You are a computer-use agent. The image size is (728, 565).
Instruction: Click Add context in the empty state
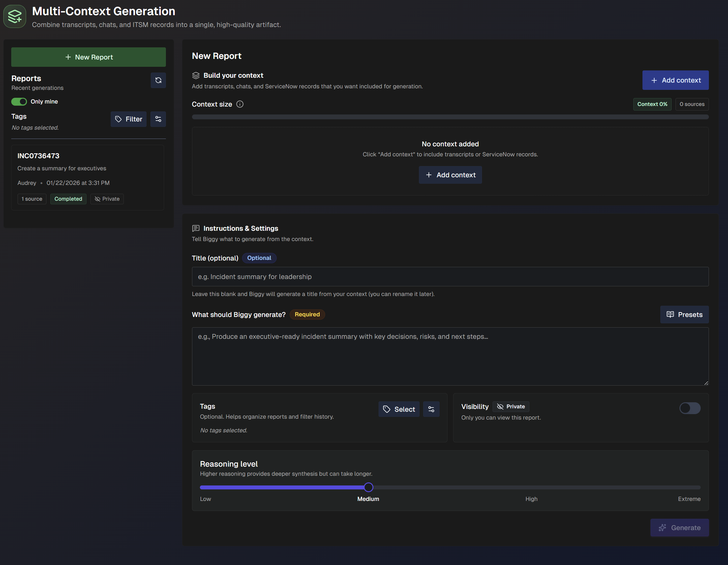[x=450, y=175]
